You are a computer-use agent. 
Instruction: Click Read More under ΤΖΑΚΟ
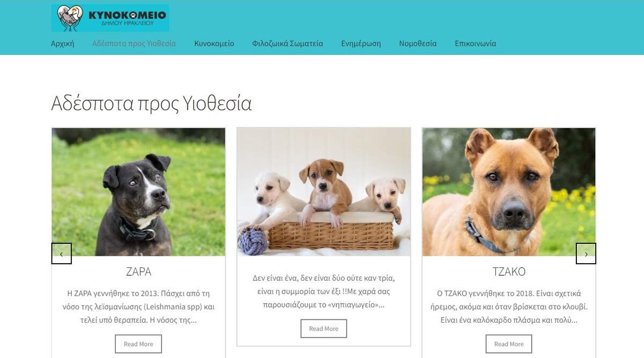(509, 344)
